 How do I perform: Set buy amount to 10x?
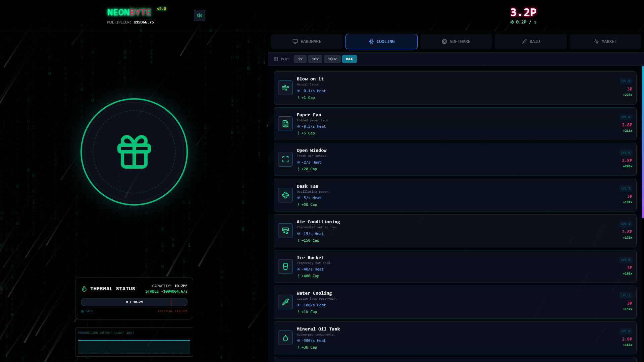315,59
